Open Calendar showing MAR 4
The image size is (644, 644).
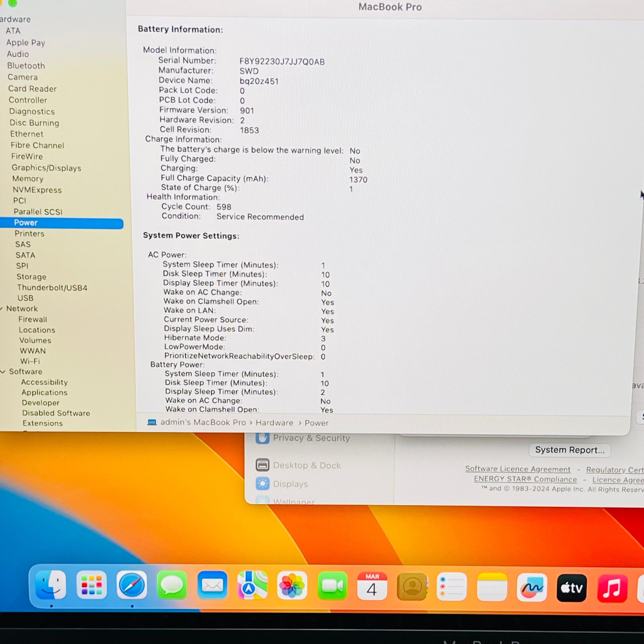(x=372, y=586)
